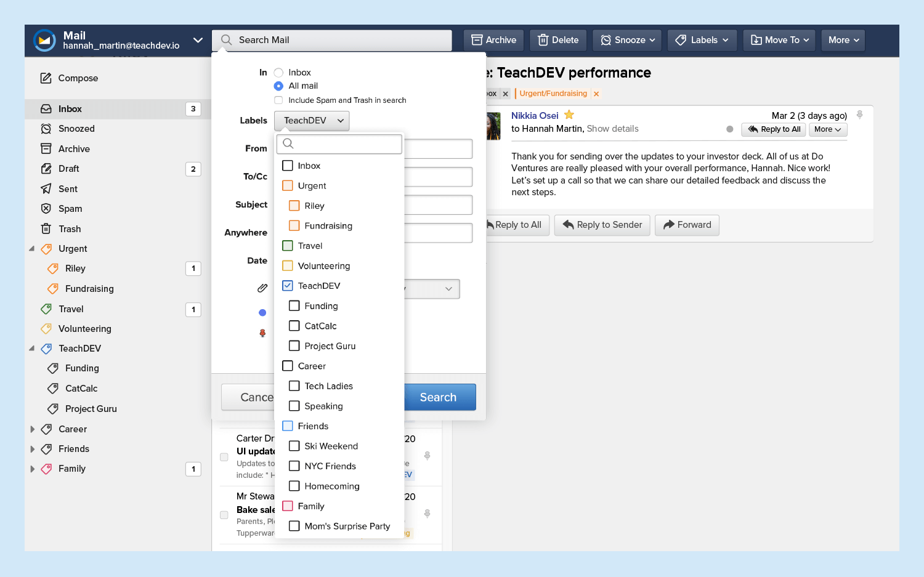Click the Show details link
The width and height of the screenshot is (924, 577).
pos(612,129)
